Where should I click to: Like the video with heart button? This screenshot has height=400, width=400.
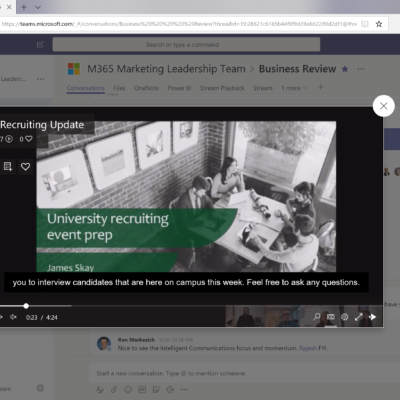25,166
